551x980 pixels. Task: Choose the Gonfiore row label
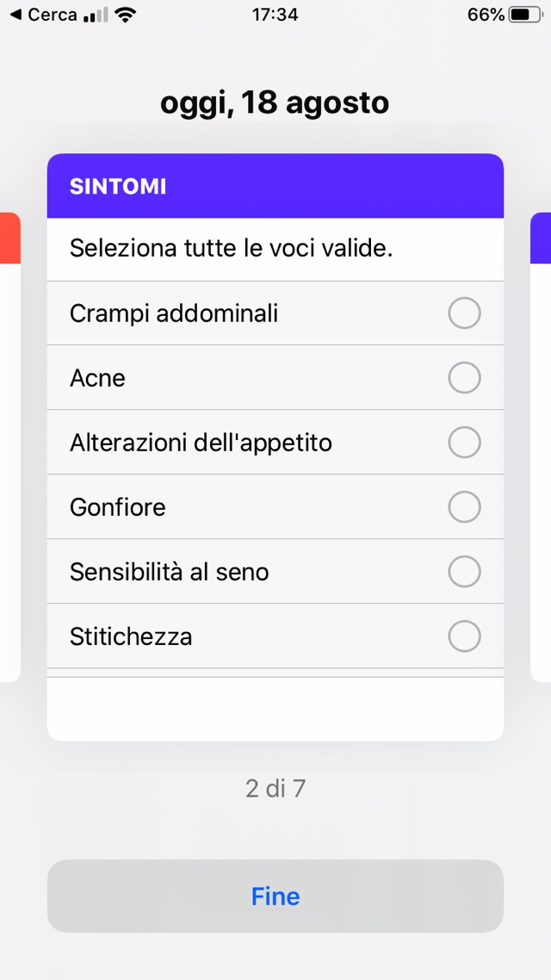(118, 507)
